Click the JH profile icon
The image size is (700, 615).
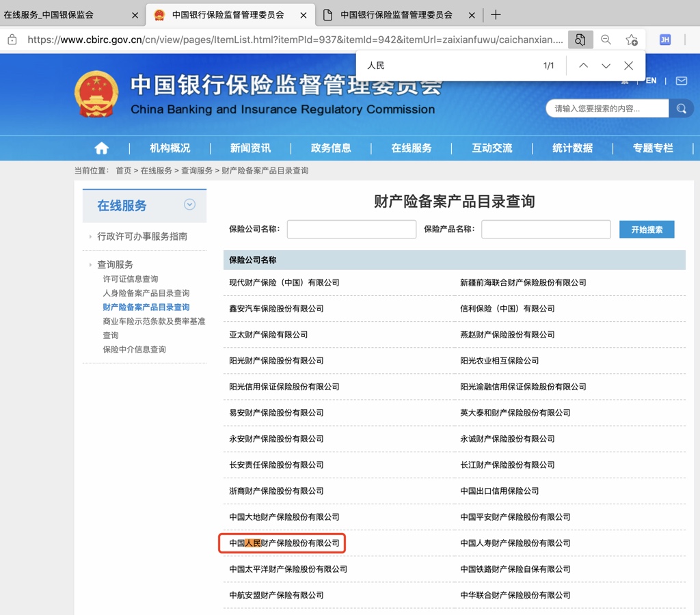pyautogui.click(x=664, y=40)
